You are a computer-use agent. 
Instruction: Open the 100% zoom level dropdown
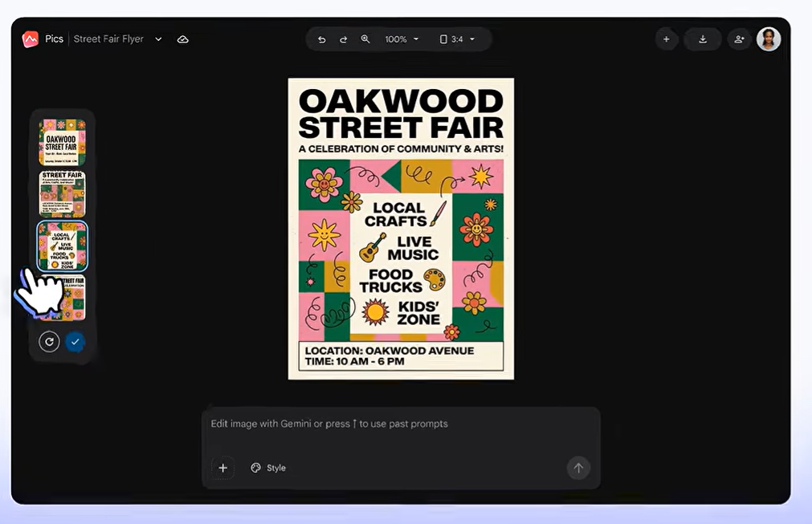click(402, 39)
